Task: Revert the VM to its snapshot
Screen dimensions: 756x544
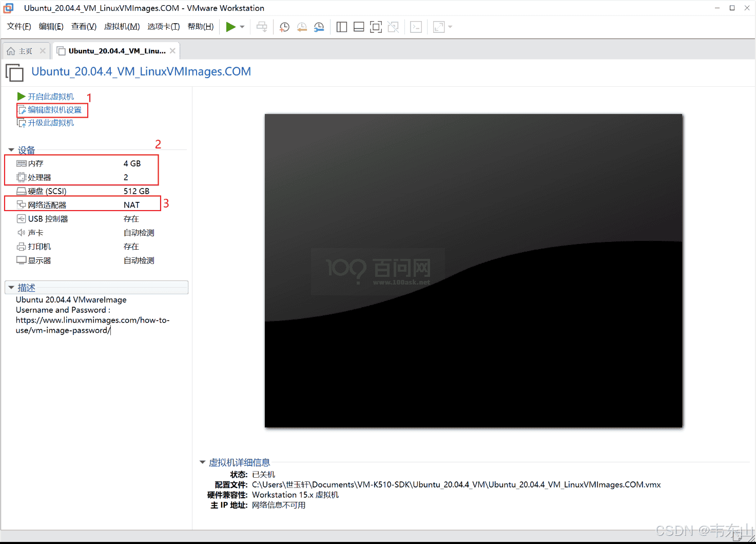Action: point(302,27)
